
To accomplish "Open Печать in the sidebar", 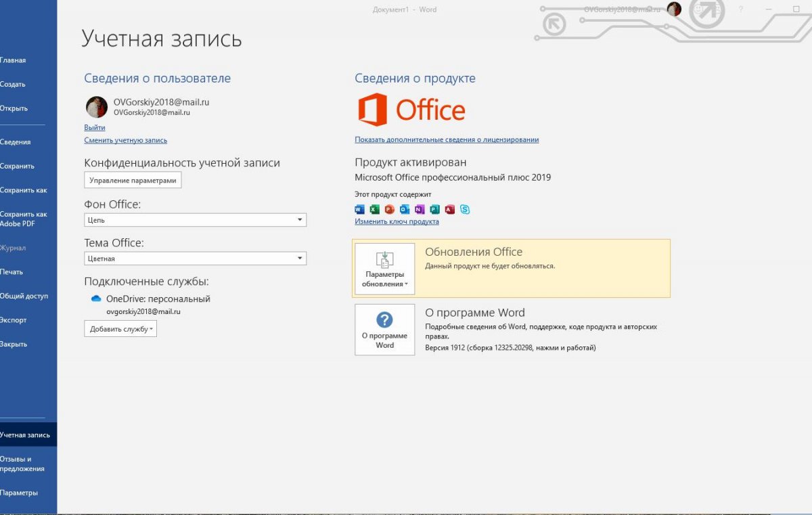I will [x=12, y=272].
